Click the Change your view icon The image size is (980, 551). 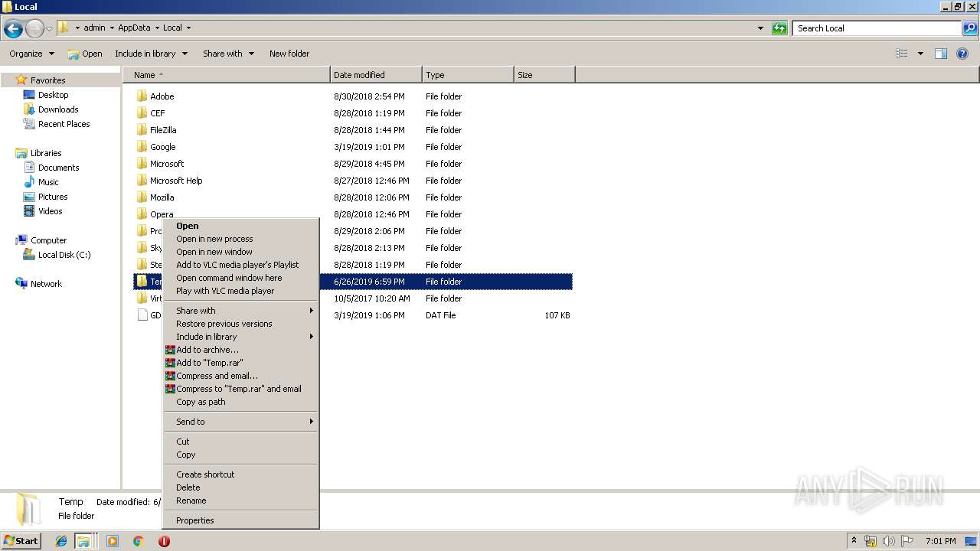click(902, 54)
